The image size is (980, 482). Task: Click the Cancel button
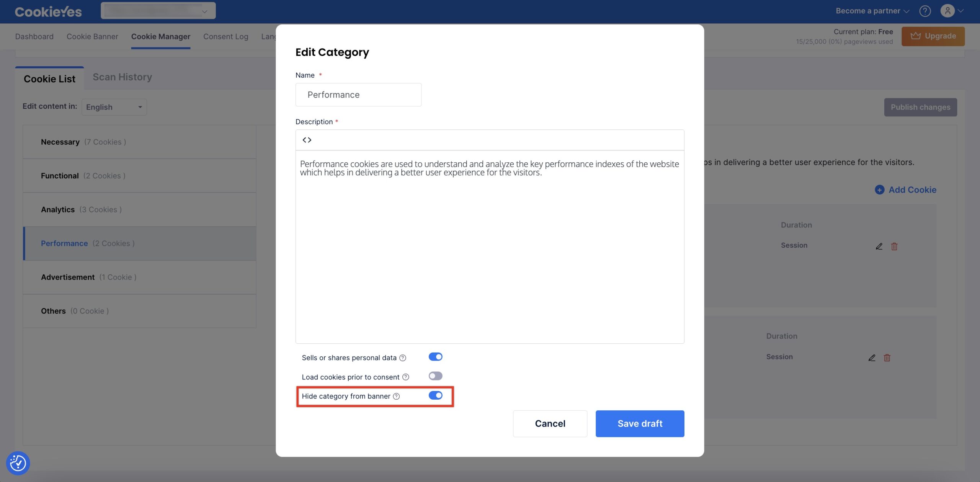point(550,423)
